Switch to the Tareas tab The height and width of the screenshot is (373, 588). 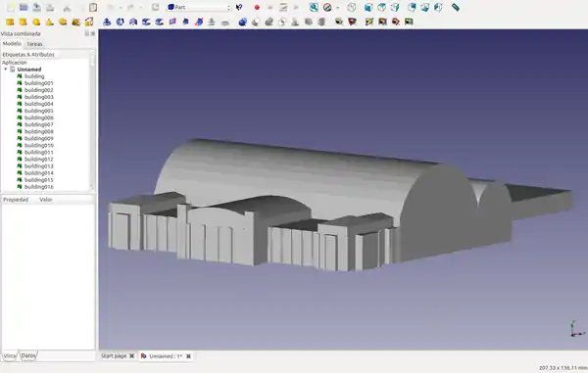pyautogui.click(x=34, y=44)
